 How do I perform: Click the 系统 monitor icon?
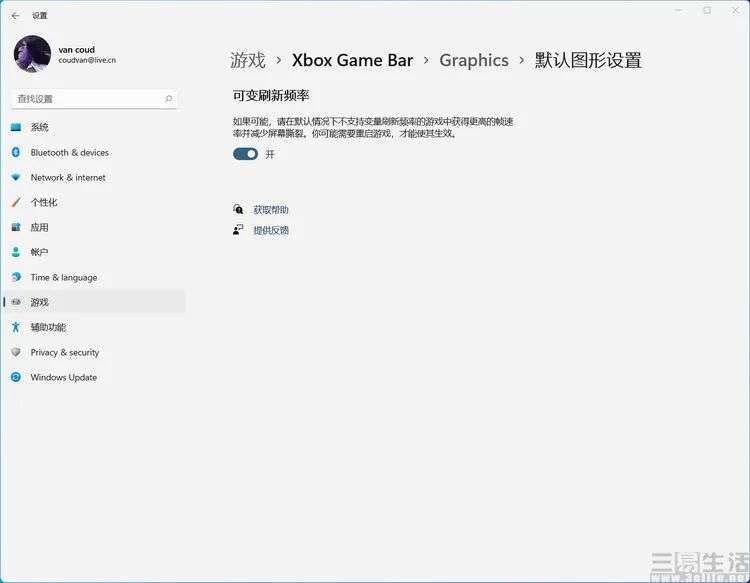pyautogui.click(x=16, y=127)
